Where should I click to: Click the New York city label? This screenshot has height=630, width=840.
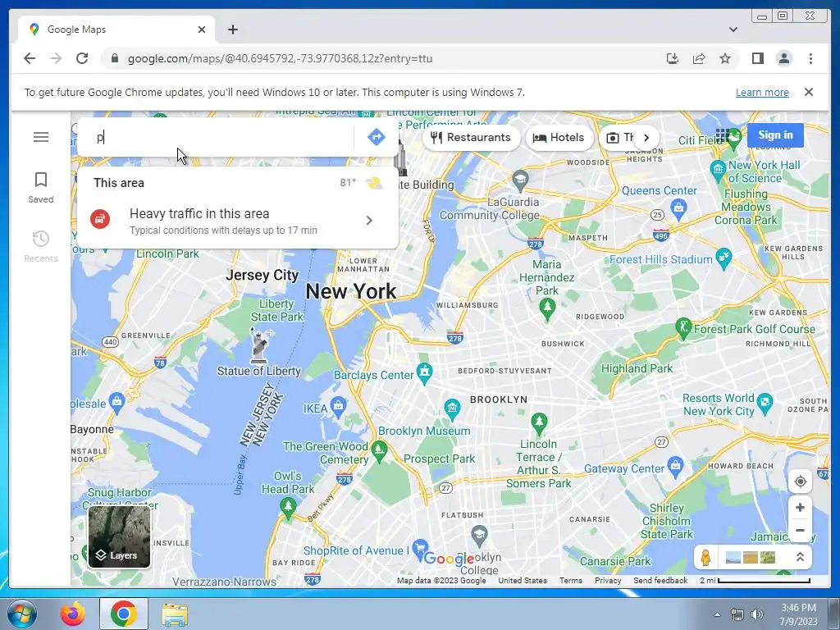351,291
